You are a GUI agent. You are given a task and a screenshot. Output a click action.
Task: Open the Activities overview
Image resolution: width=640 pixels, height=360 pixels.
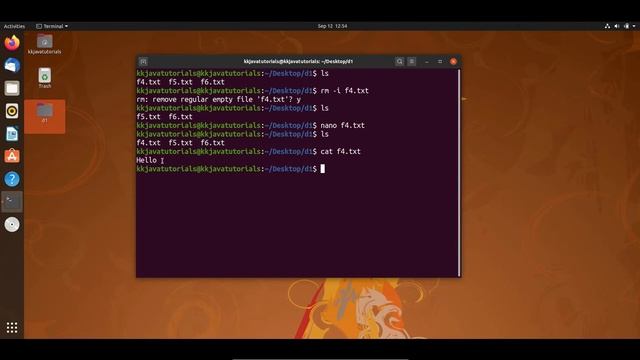pyautogui.click(x=14, y=26)
